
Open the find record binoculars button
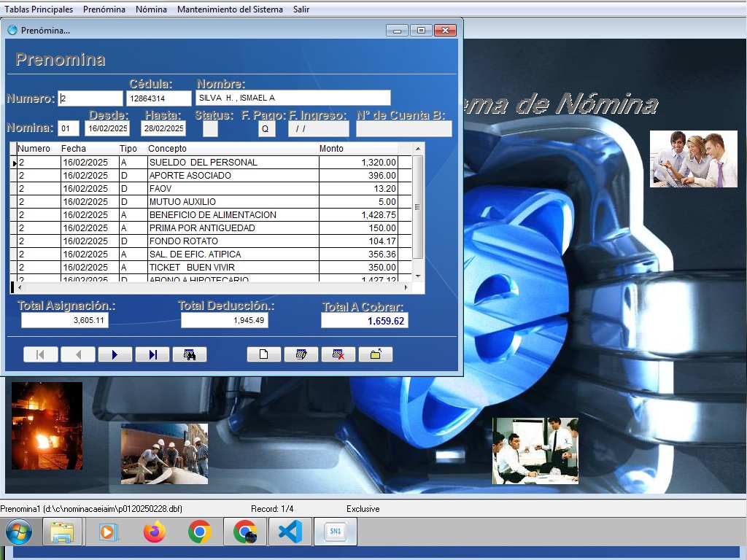[190, 354]
